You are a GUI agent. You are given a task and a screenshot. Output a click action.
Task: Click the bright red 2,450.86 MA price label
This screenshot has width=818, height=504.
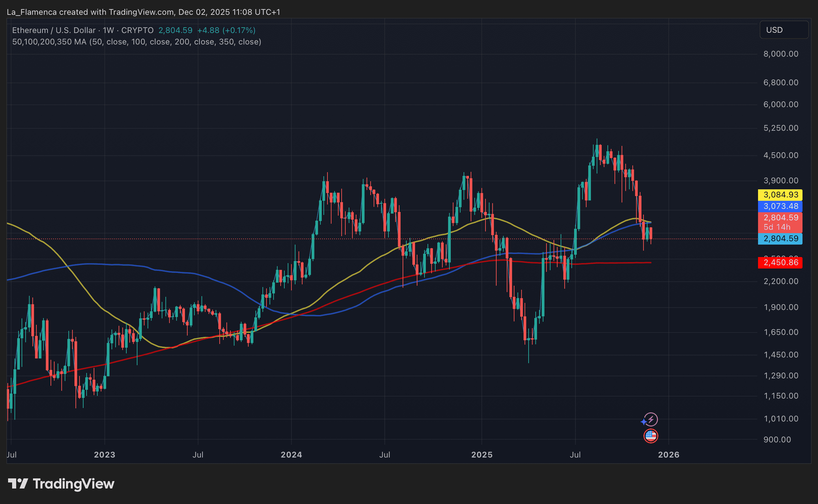pos(780,262)
